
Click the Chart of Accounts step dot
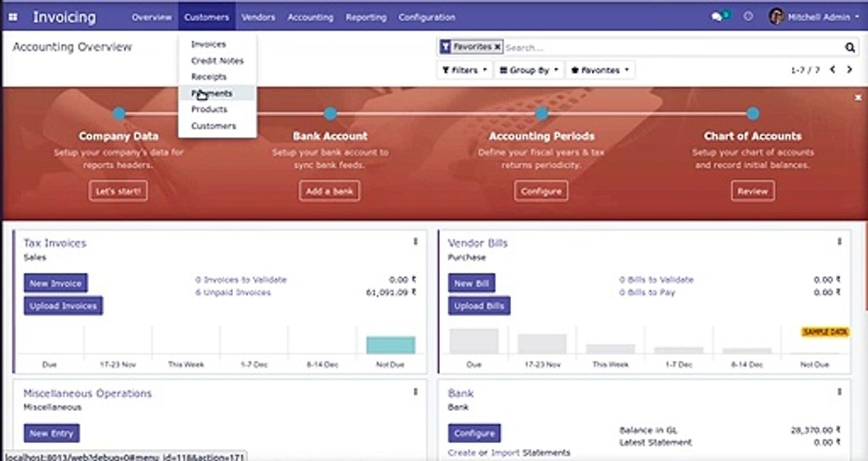(x=753, y=114)
